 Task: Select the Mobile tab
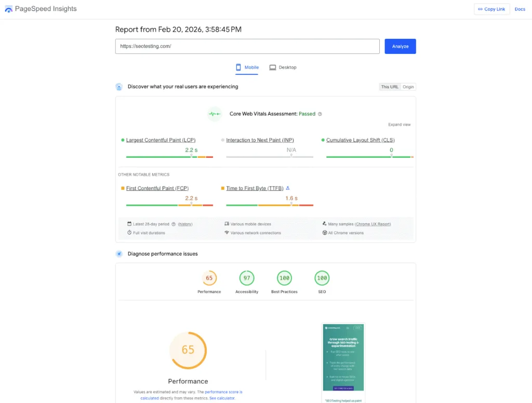click(247, 67)
